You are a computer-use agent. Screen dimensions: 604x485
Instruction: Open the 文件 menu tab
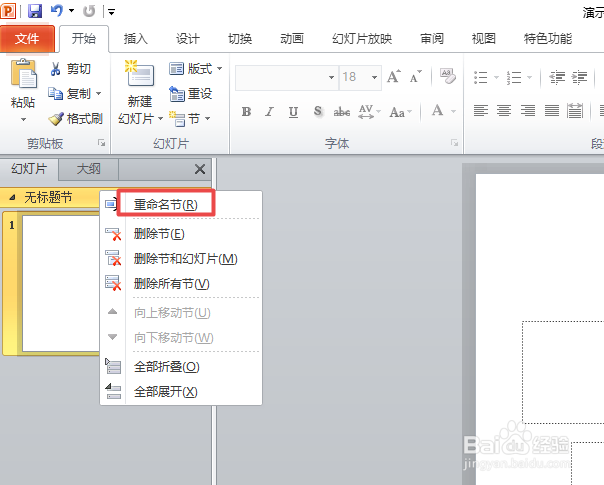[27, 39]
